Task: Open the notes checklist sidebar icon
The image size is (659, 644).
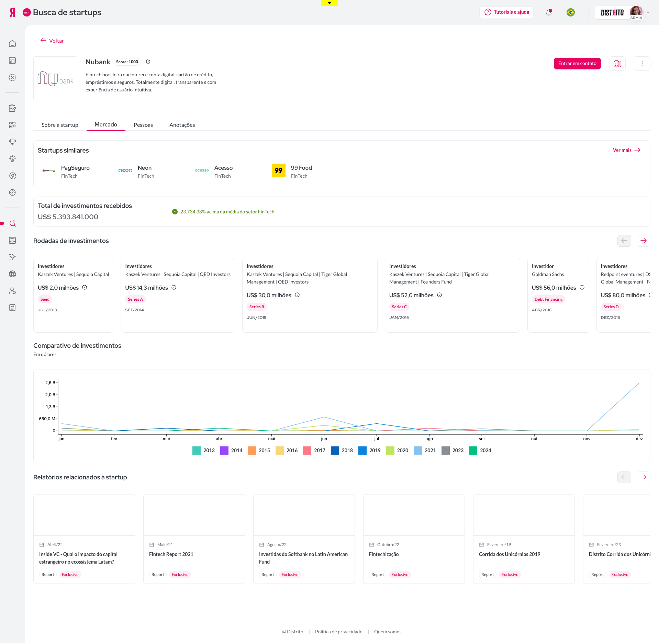Action: click(x=12, y=108)
